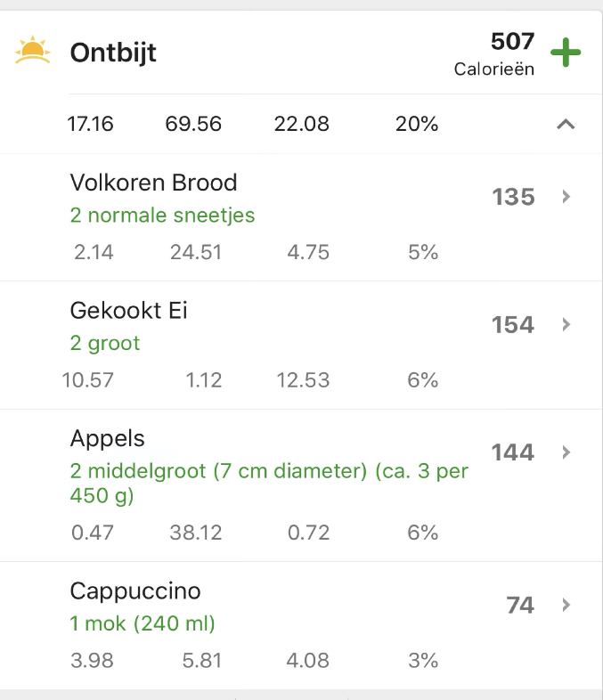Screen dimensions: 603x700
Task: Tap the 507 Calorieën total
Action: (x=494, y=53)
